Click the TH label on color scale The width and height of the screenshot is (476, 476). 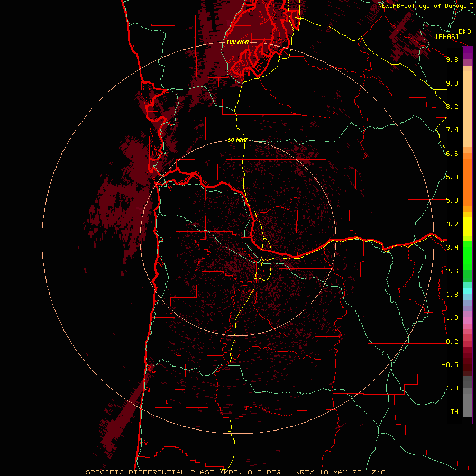454,411
